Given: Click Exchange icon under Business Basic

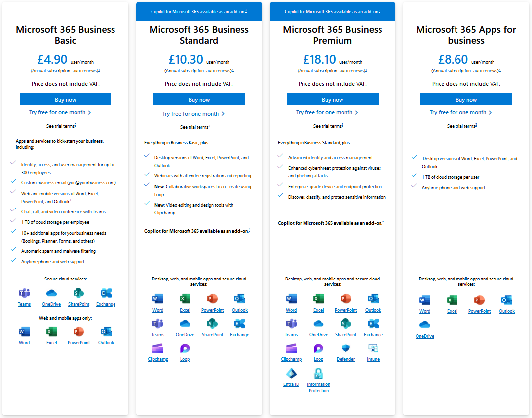Looking at the screenshot, I should pyautogui.click(x=106, y=293).
